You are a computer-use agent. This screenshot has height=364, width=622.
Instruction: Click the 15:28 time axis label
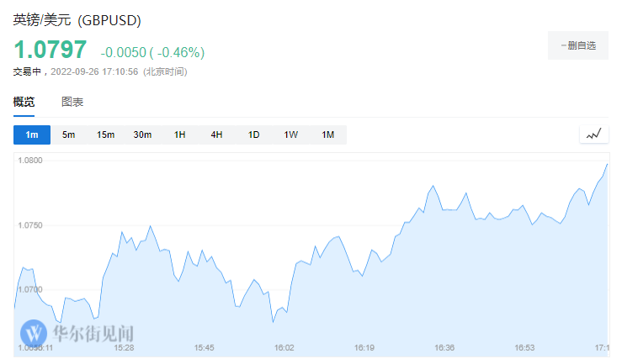(x=124, y=347)
